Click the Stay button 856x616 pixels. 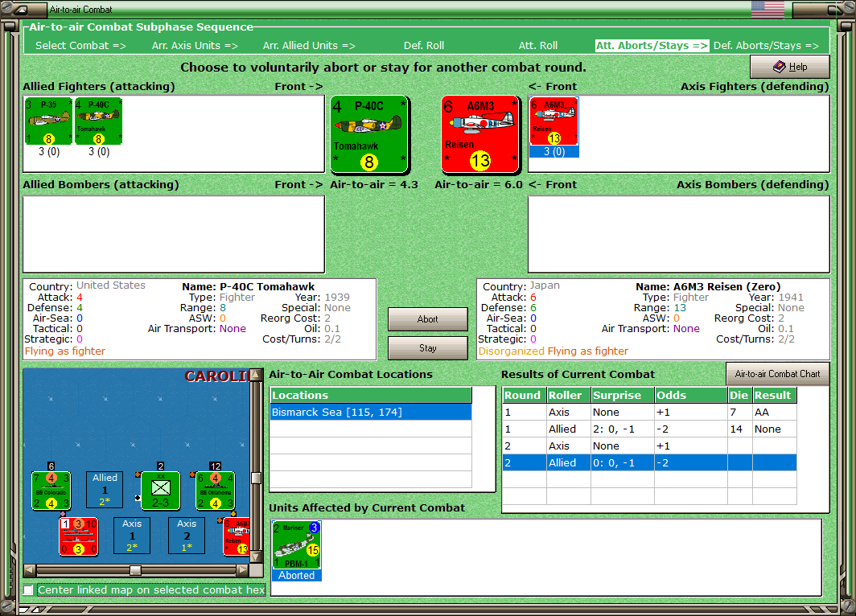click(x=427, y=348)
